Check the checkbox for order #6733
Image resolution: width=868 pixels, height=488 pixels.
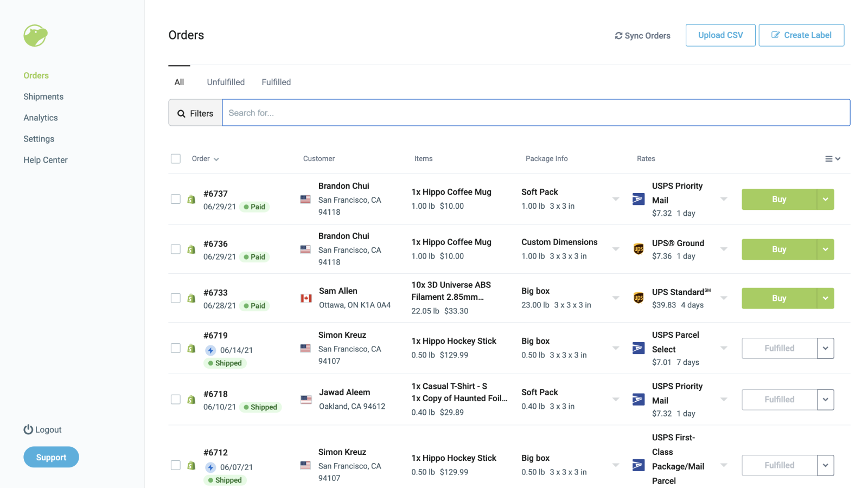point(175,298)
